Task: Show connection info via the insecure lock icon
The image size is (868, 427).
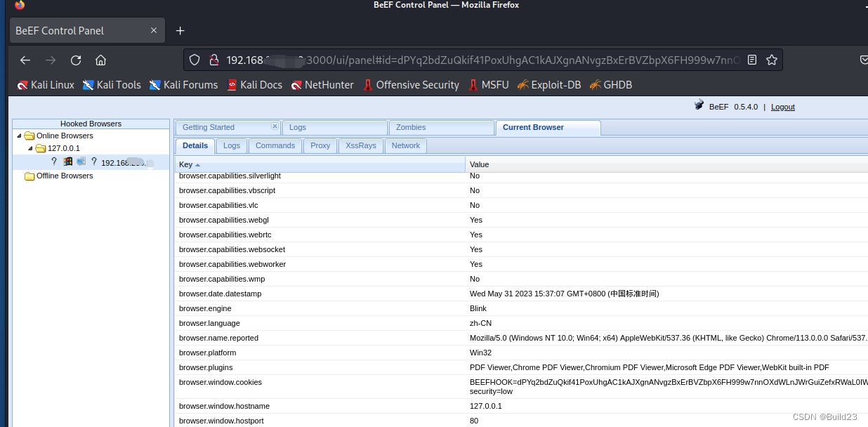Action: coord(214,60)
